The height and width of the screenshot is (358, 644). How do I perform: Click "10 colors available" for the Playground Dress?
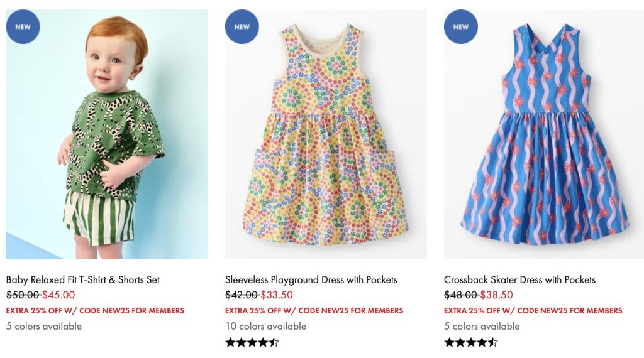265,326
